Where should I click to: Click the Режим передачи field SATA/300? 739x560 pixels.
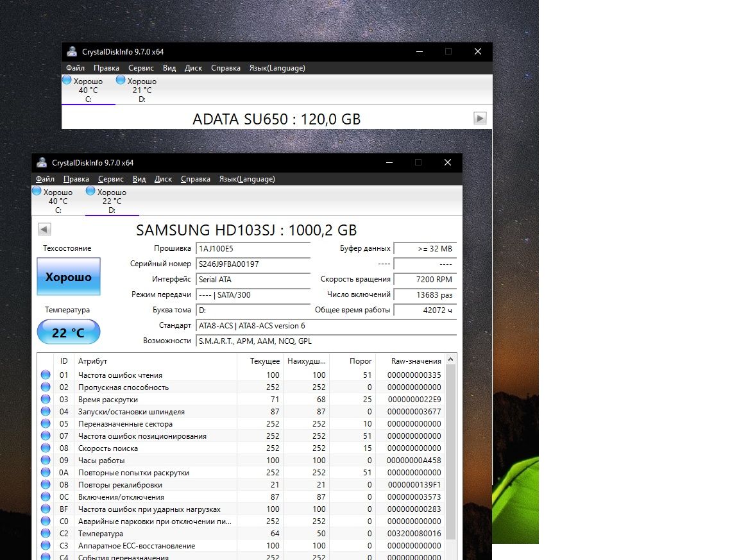(253, 294)
